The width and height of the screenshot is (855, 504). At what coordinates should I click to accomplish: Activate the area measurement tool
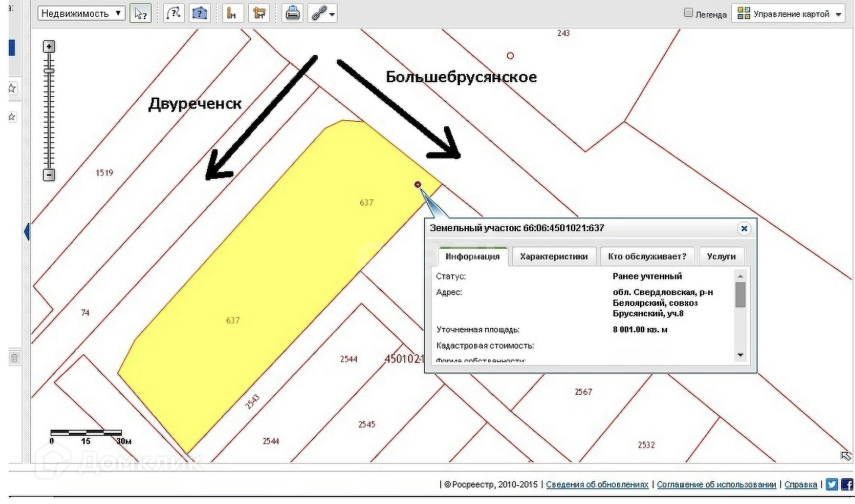259,13
